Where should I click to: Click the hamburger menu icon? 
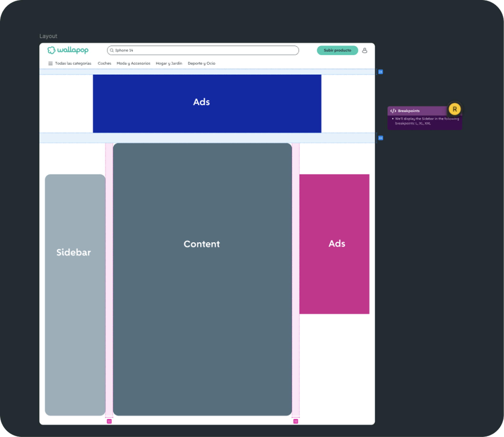coord(51,63)
